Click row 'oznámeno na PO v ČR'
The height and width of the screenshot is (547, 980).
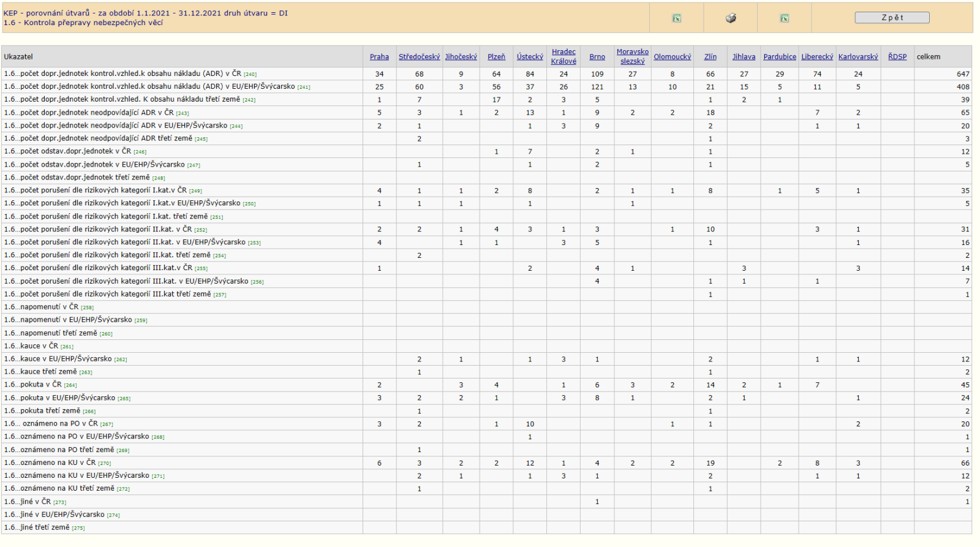point(58,424)
